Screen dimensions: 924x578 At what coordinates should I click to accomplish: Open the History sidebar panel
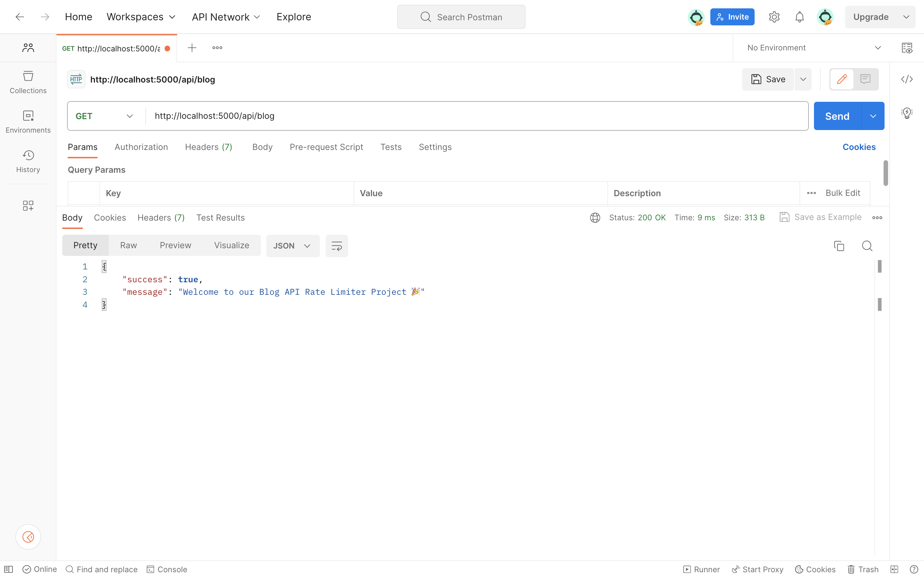28,161
